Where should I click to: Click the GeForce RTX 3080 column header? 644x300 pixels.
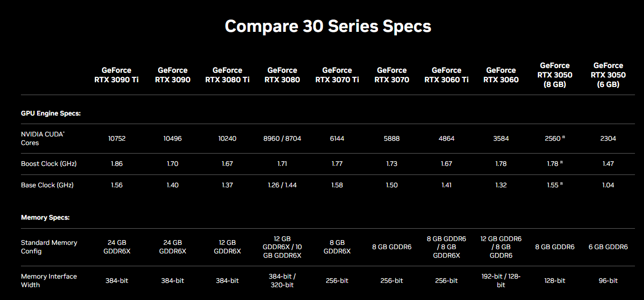coord(282,75)
